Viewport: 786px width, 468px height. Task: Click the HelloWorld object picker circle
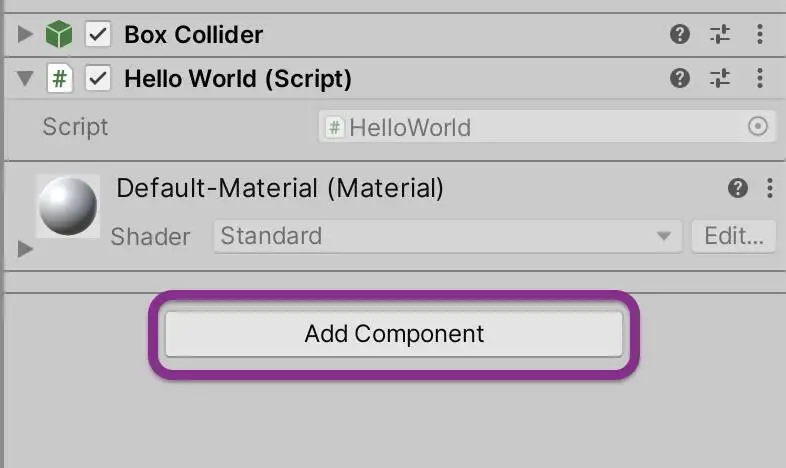[x=757, y=126]
